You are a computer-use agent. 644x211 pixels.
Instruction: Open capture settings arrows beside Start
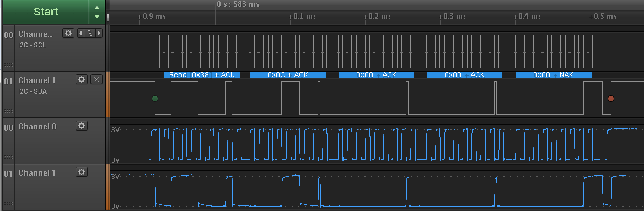(x=97, y=12)
